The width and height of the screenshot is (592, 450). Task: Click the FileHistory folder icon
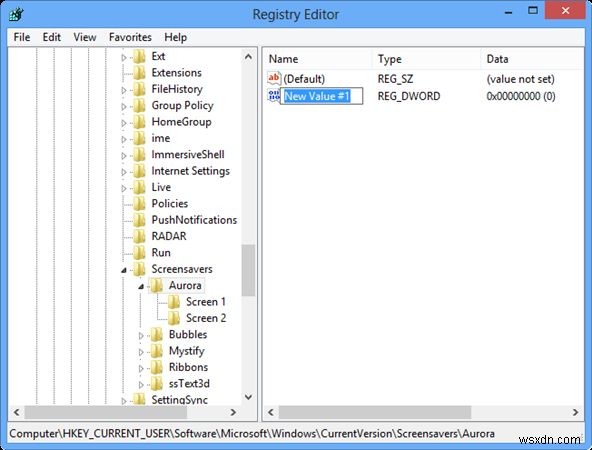point(139,89)
